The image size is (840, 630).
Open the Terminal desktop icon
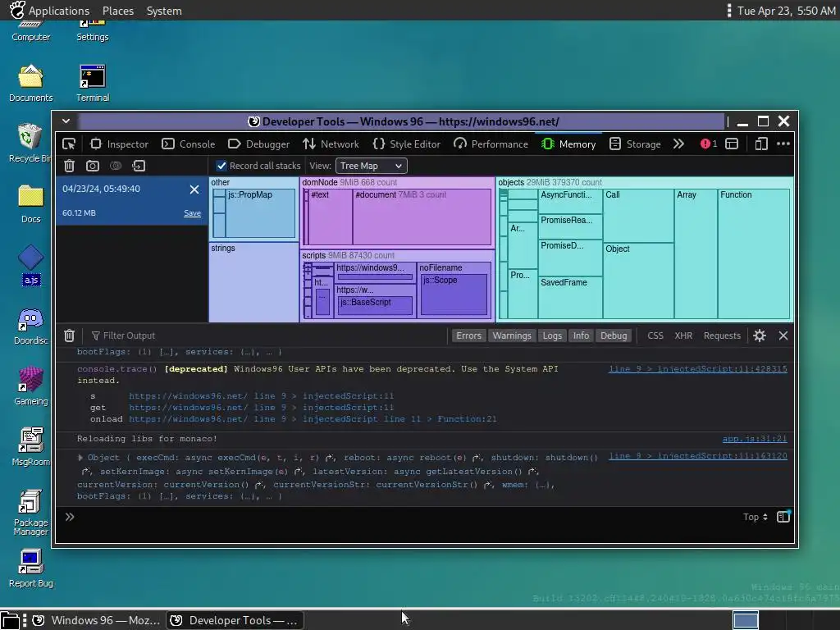pos(93,83)
